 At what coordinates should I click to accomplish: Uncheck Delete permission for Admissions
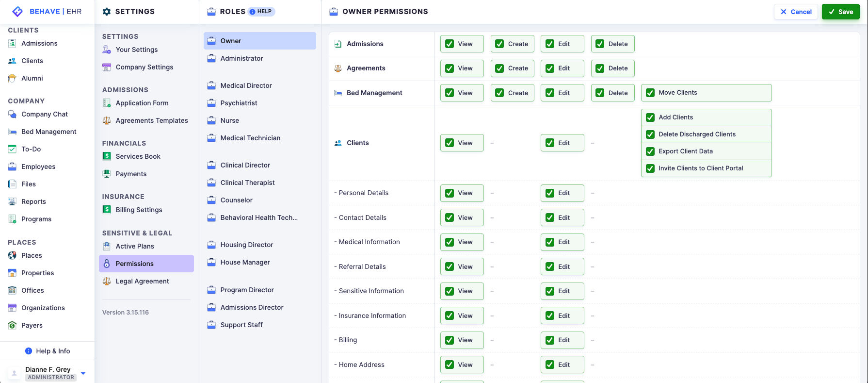600,44
